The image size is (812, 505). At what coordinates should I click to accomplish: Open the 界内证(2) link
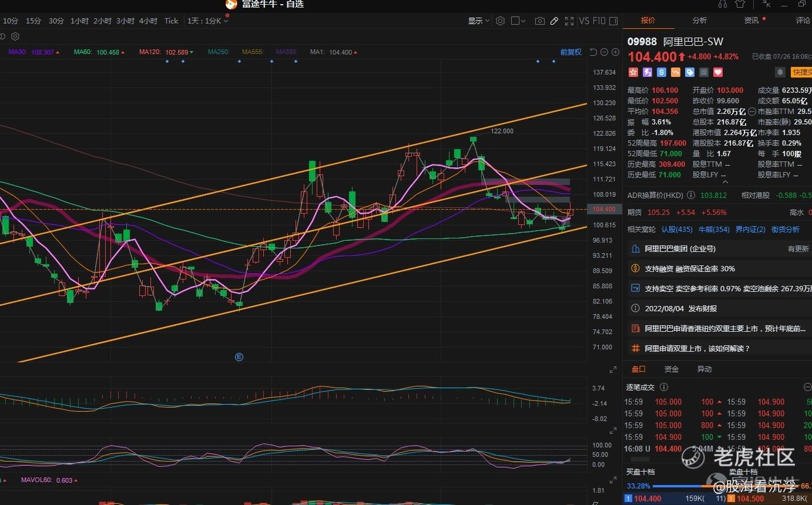(750, 230)
